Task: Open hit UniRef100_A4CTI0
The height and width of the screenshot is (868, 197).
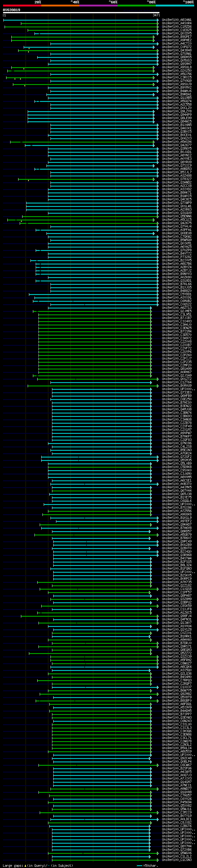Action: pyautogui.click(x=177, y=43)
